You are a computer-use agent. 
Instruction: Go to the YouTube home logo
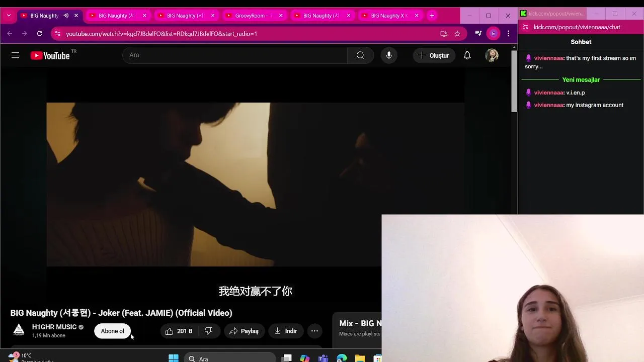click(50, 55)
